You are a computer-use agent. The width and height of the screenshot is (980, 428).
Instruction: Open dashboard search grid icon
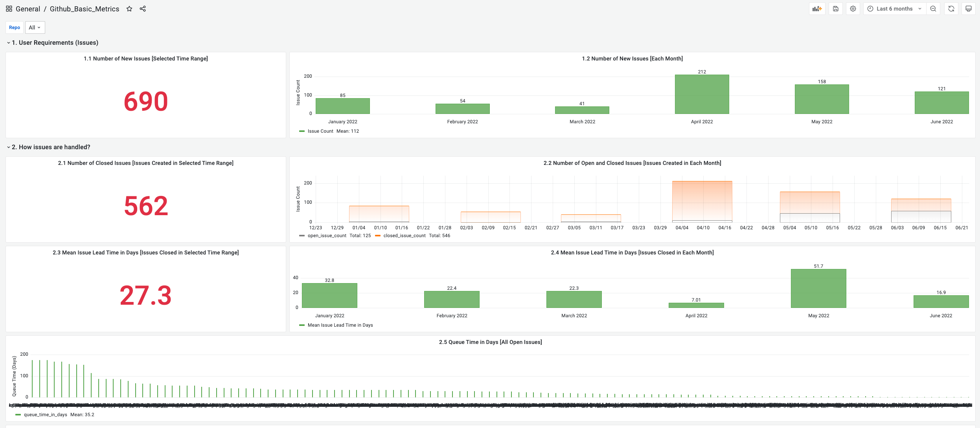pyautogui.click(x=9, y=9)
